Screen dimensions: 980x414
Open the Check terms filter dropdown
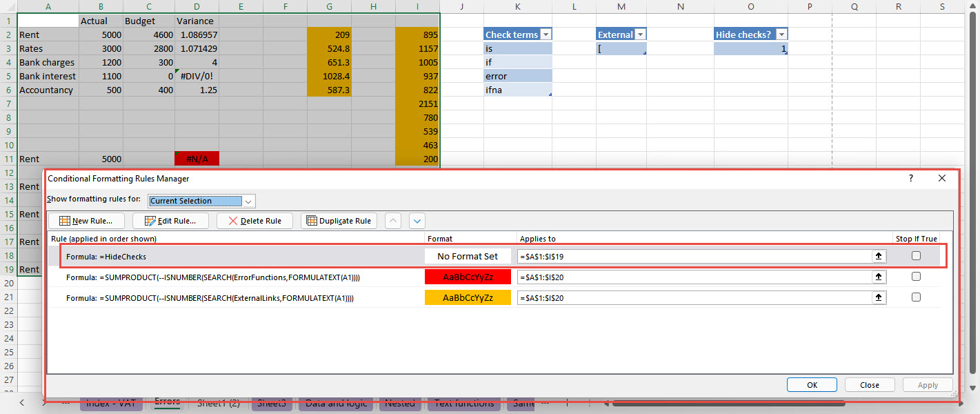click(546, 34)
